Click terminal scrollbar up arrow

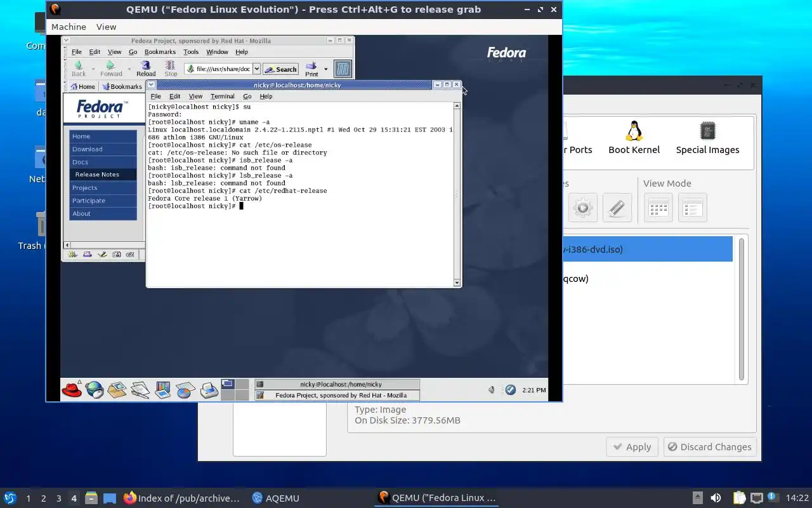[457, 106]
